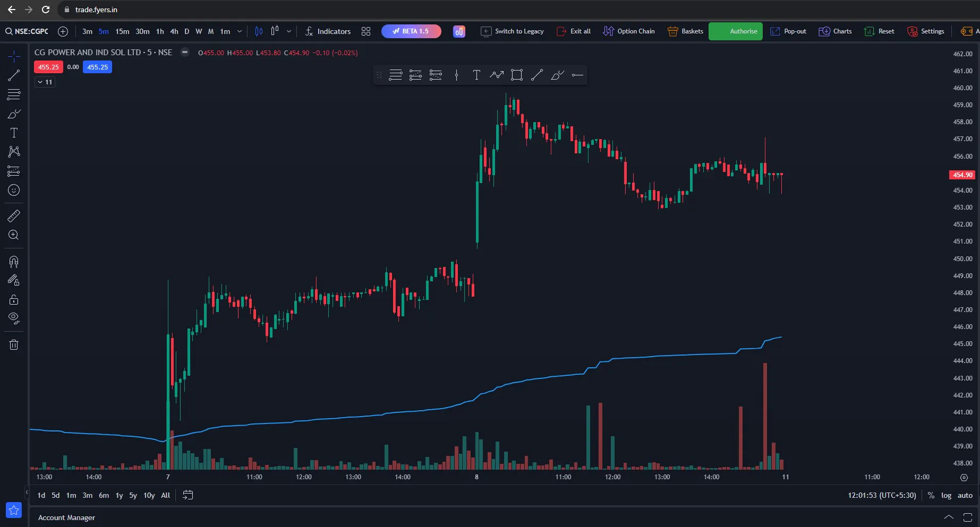Click the trash icon to remove drawings
Viewport: 980px width, 527px height.
(x=14, y=345)
